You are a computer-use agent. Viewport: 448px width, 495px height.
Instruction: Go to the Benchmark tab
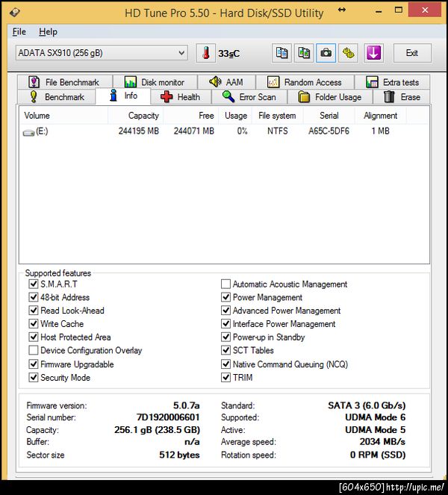56,97
